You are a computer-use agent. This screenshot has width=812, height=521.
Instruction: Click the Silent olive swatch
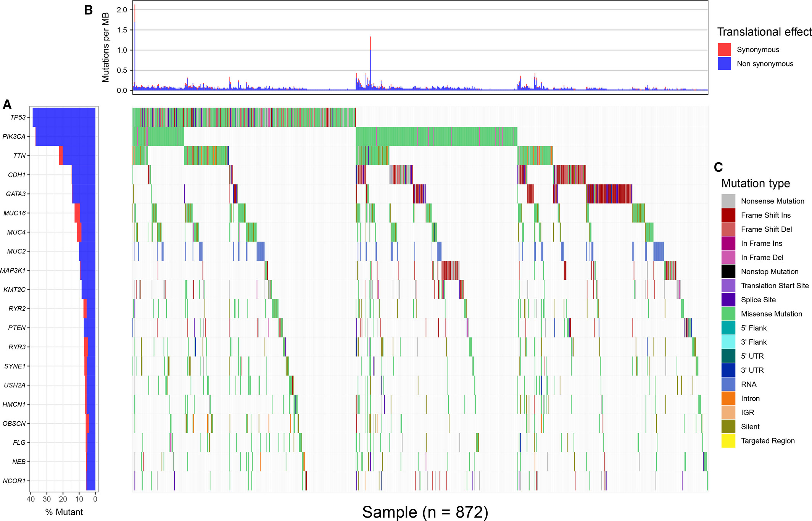coord(728,427)
